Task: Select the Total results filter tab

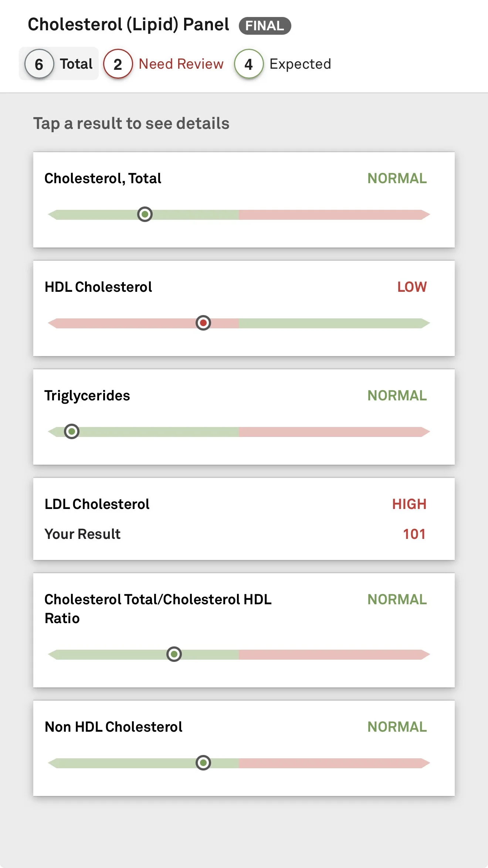Action: [x=59, y=64]
